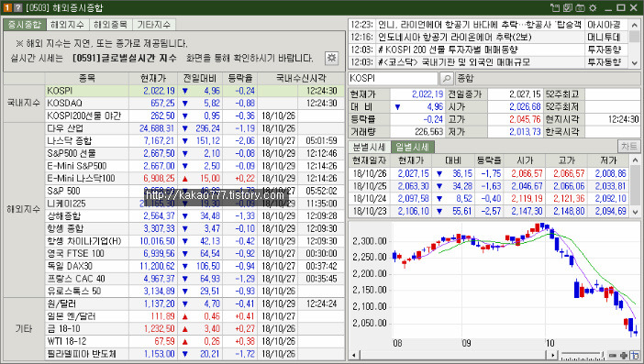644x364 pixels.
Task: Click the settings gear beside the notice text
Action: click(331, 58)
